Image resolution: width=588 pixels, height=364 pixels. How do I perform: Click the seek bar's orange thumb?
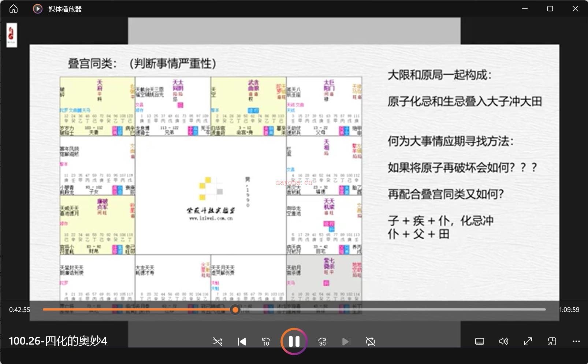click(x=235, y=310)
